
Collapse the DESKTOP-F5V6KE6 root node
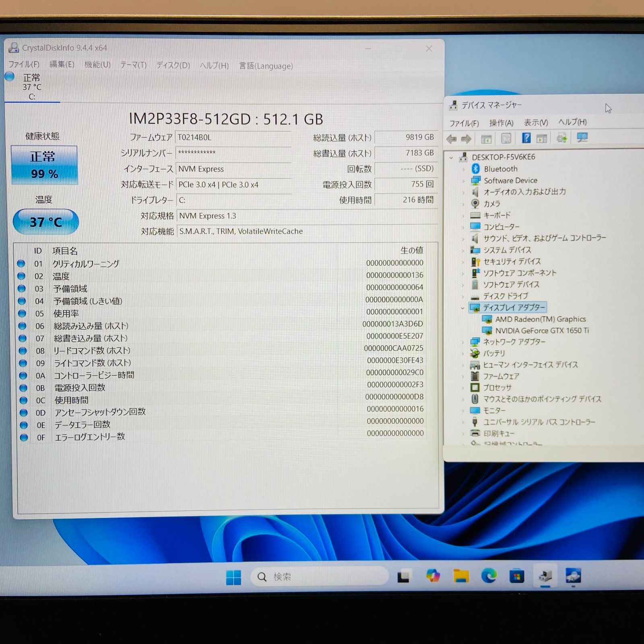click(451, 157)
